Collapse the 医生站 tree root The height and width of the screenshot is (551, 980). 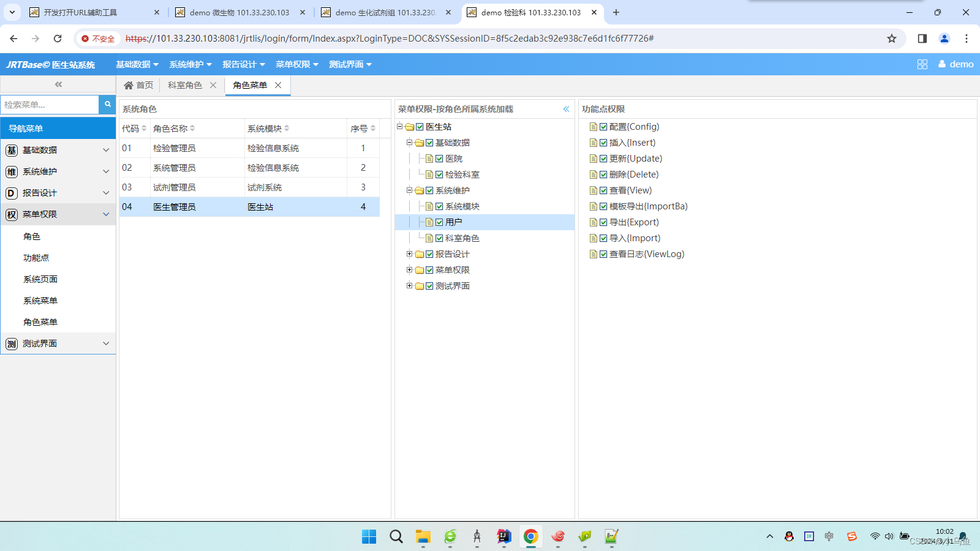399,126
